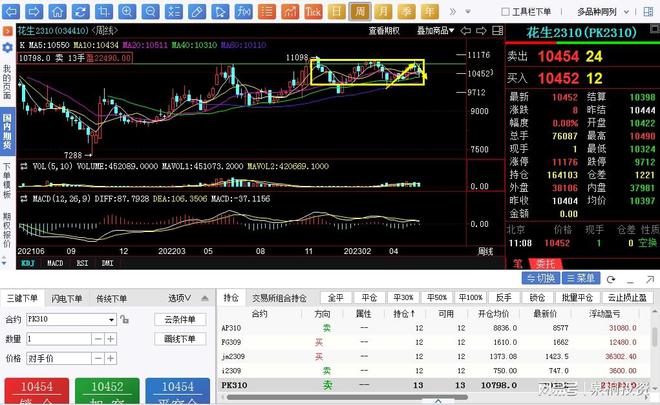Switch to quarterly (季) K-line period
Image resolution: width=660 pixels, height=405 pixels.
point(406,11)
